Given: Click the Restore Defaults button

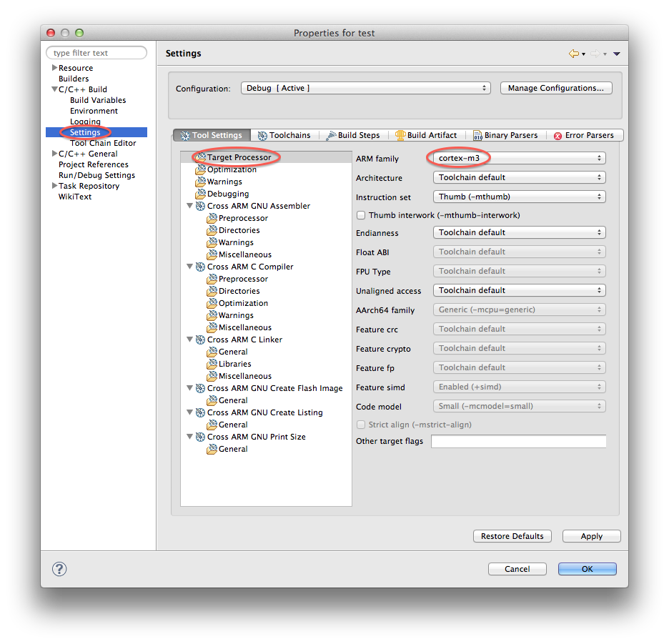Looking at the screenshot, I should [512, 536].
